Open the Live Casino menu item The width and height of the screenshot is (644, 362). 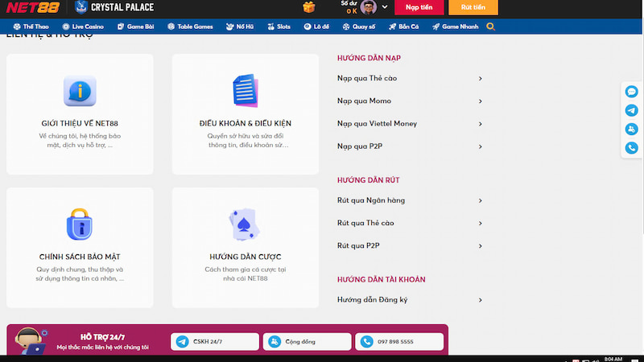pos(84,27)
